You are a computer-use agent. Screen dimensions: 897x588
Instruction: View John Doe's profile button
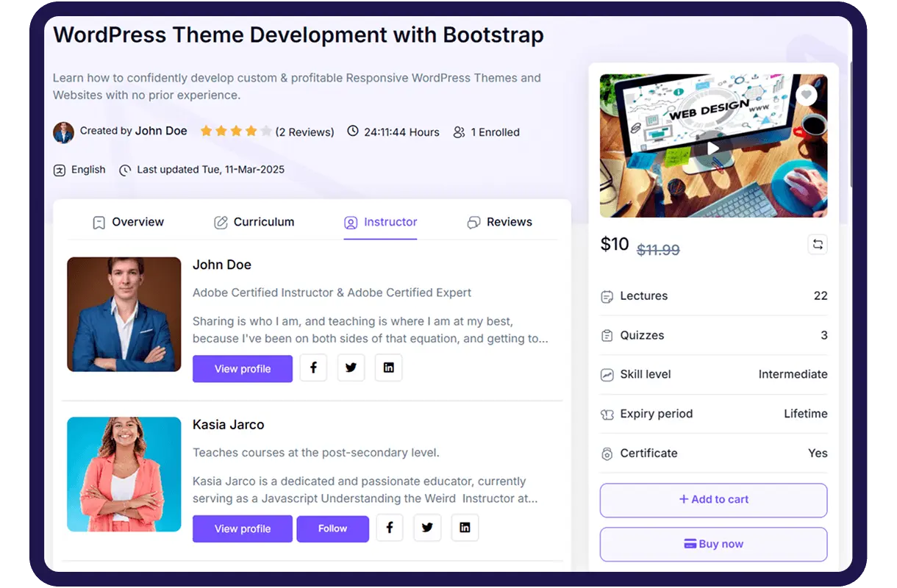pyautogui.click(x=243, y=369)
